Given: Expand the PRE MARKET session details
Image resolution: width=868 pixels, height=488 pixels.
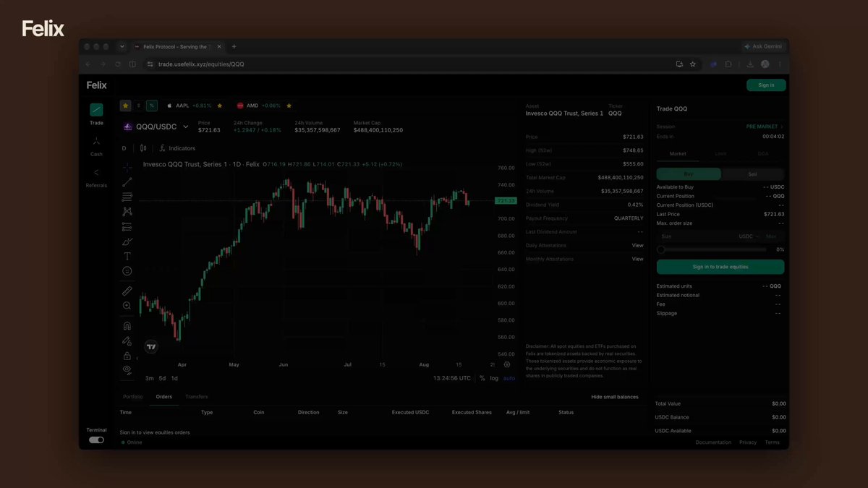Looking at the screenshot, I should 765,127.
